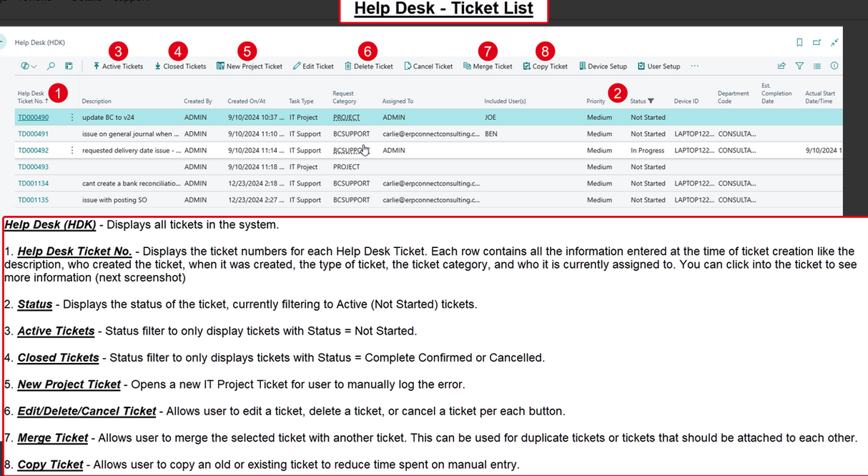Click included user JOE
Viewport: 868px width, 476px height.
coord(490,117)
